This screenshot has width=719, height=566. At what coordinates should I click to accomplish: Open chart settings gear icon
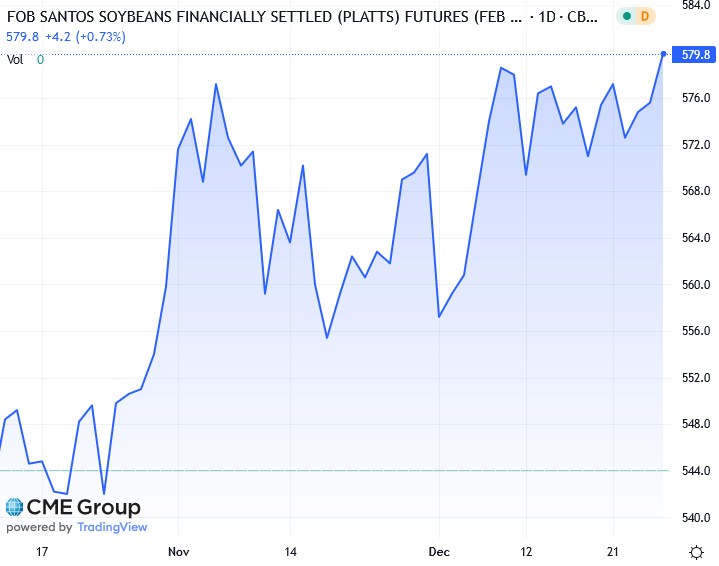click(696, 552)
